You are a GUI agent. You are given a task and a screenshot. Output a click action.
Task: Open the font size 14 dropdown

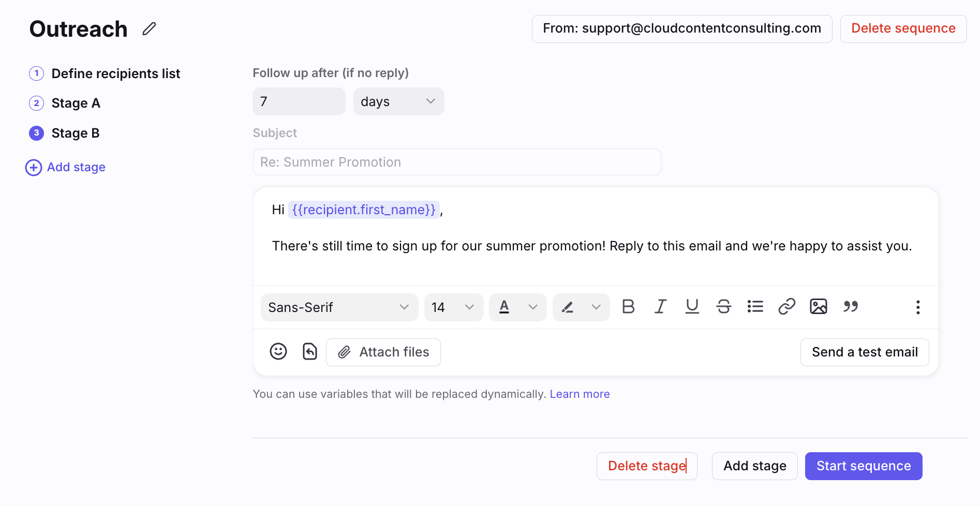tap(454, 307)
